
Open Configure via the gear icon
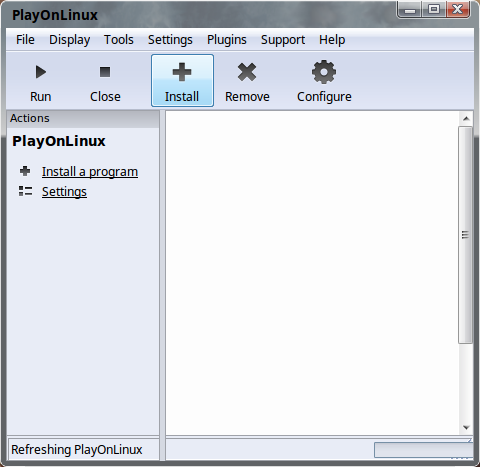pyautogui.click(x=324, y=72)
